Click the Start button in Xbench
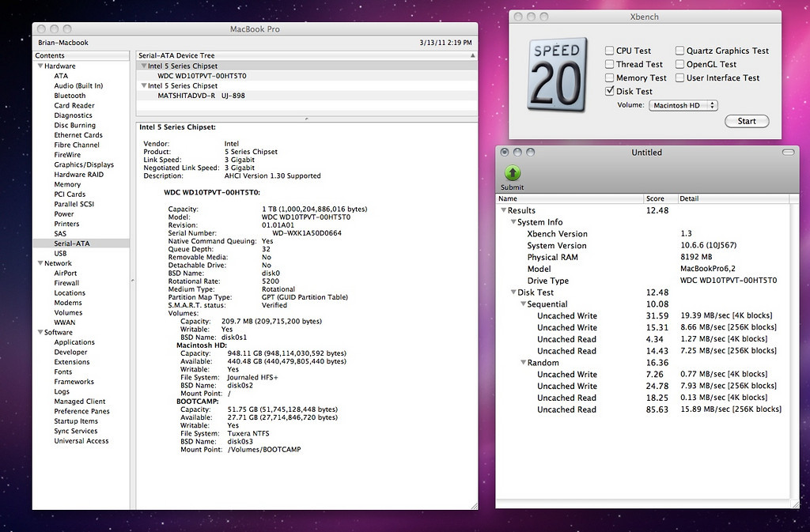810x532 pixels. pyautogui.click(x=747, y=121)
